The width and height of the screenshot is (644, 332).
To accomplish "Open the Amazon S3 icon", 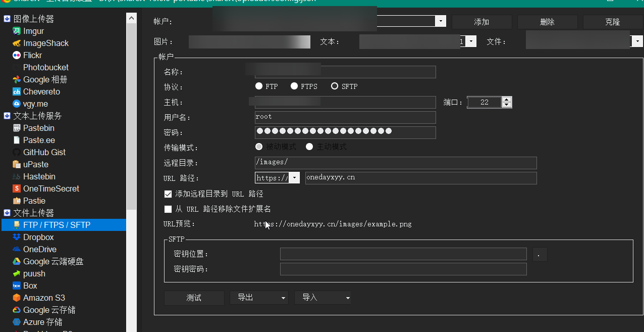I will point(17,298).
